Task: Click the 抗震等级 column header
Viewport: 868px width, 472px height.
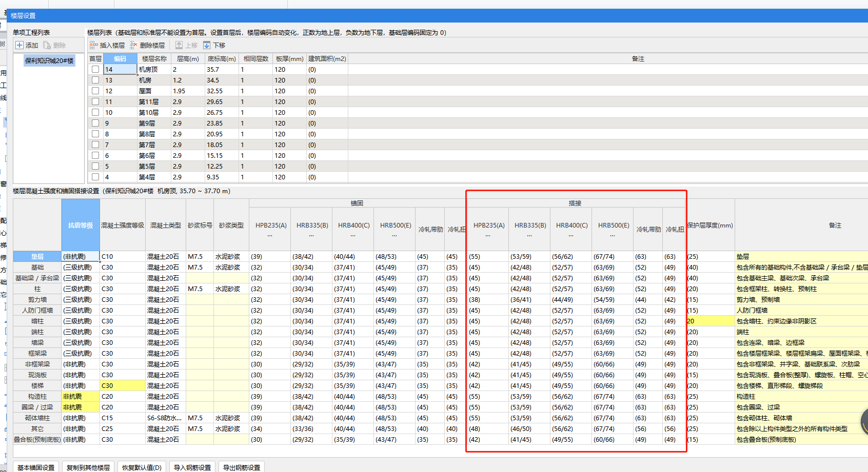Action: coord(81,225)
